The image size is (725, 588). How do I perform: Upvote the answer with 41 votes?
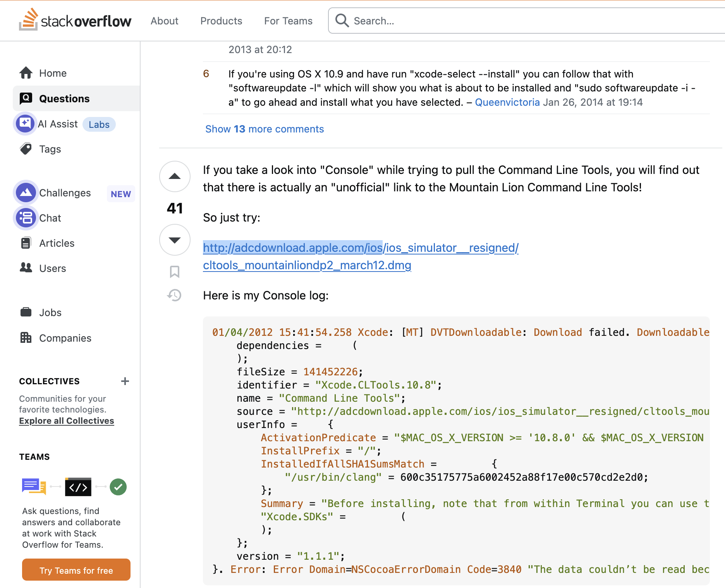pos(175,176)
